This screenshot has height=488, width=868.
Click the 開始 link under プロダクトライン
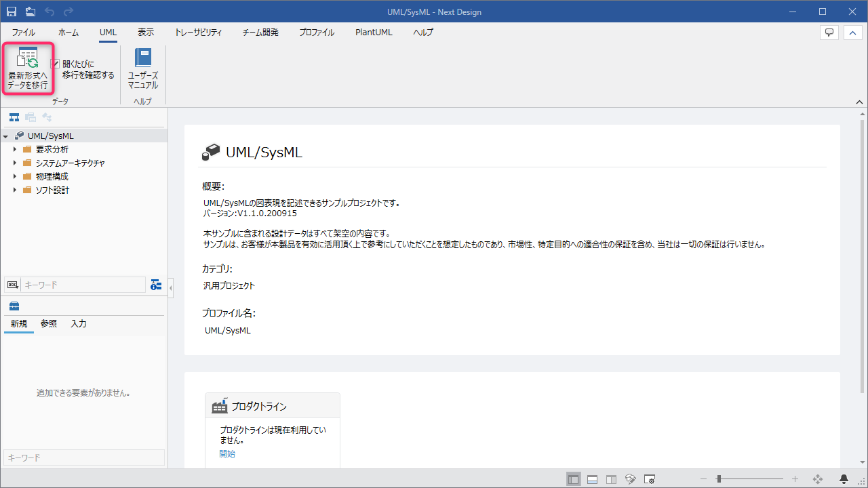click(227, 454)
